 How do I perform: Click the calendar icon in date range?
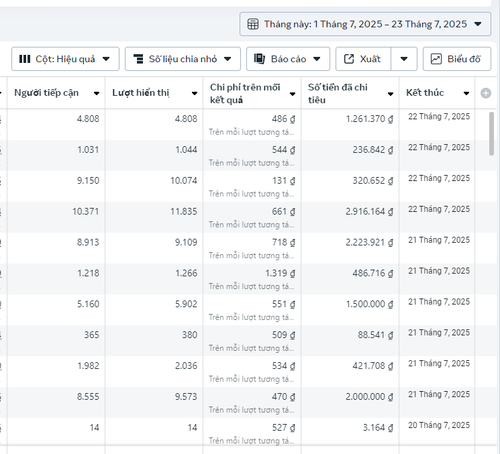(x=253, y=24)
